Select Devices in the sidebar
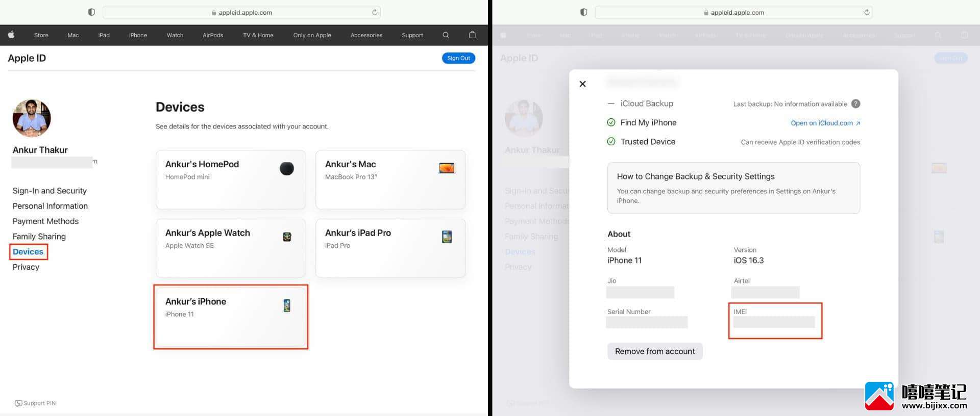The width and height of the screenshot is (980, 416). pos(28,252)
